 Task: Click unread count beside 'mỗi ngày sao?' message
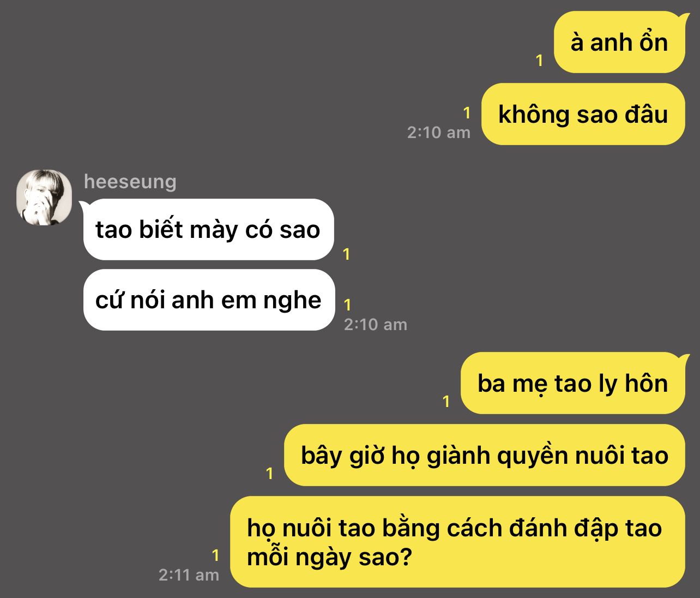point(215,555)
